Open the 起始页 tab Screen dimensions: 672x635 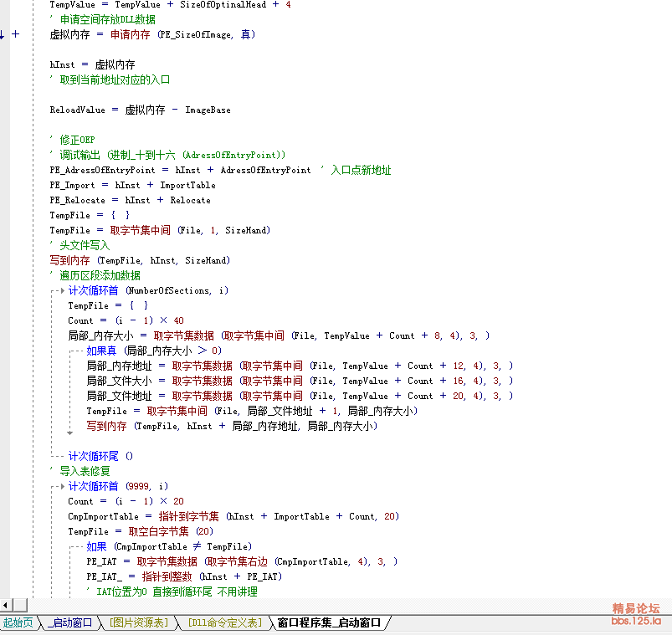(x=18, y=622)
